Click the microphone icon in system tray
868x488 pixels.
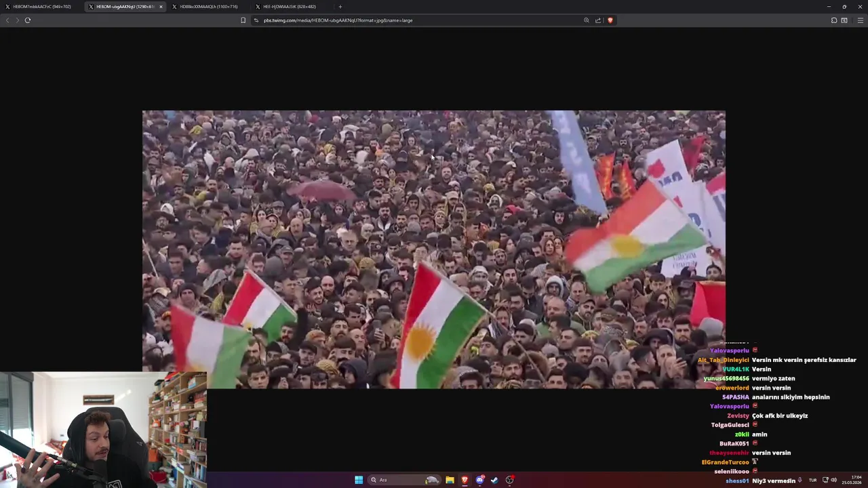point(800,481)
